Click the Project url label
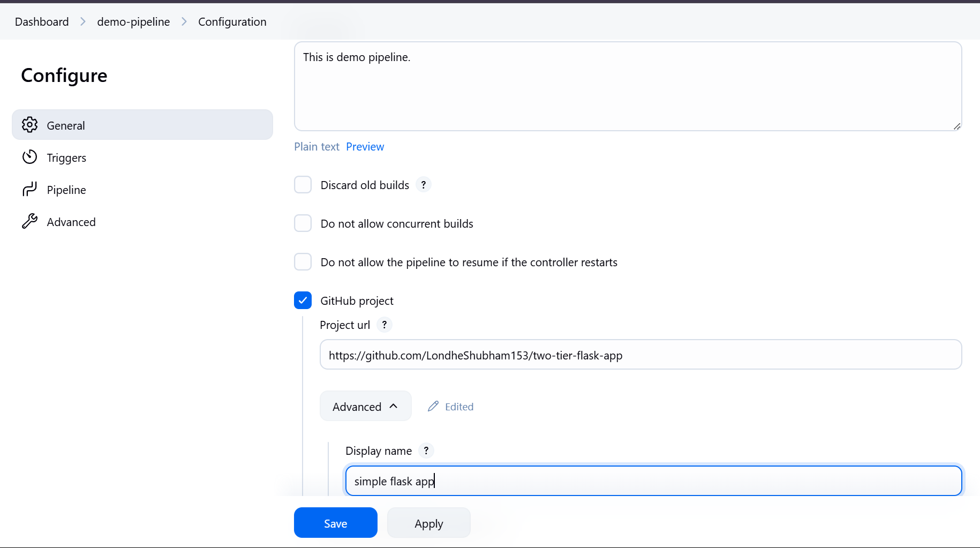Screen dimensions: 980x548 [x=345, y=325]
